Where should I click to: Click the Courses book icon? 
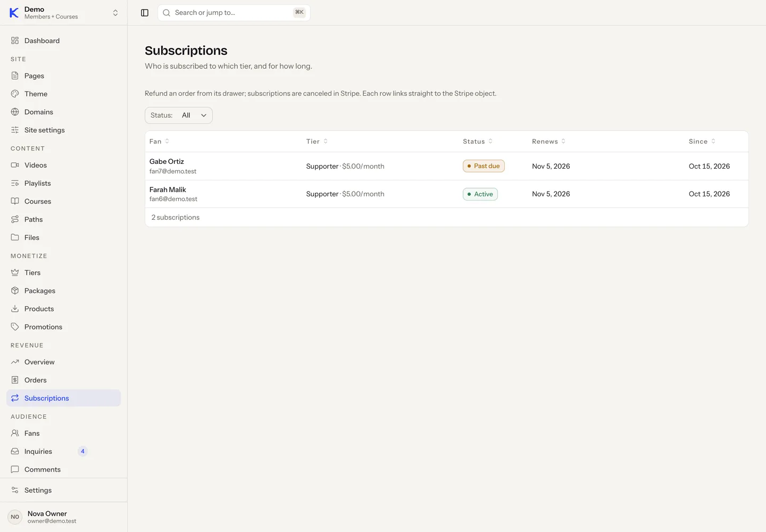(15, 201)
